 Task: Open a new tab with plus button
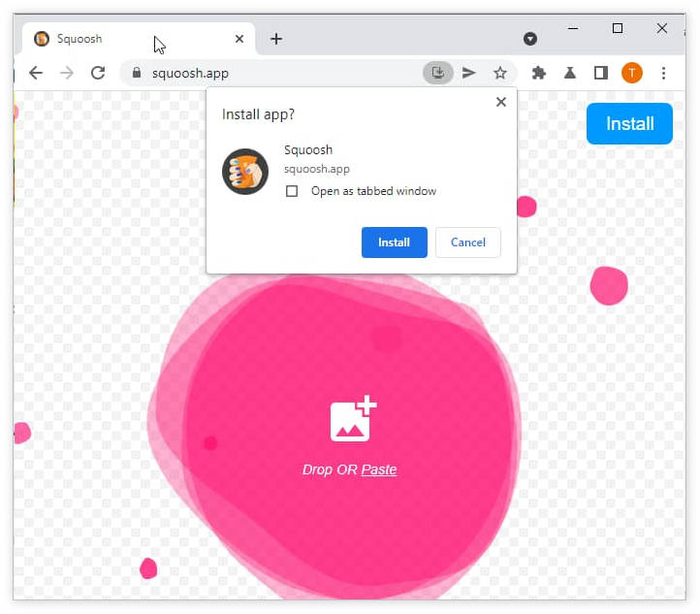click(276, 39)
